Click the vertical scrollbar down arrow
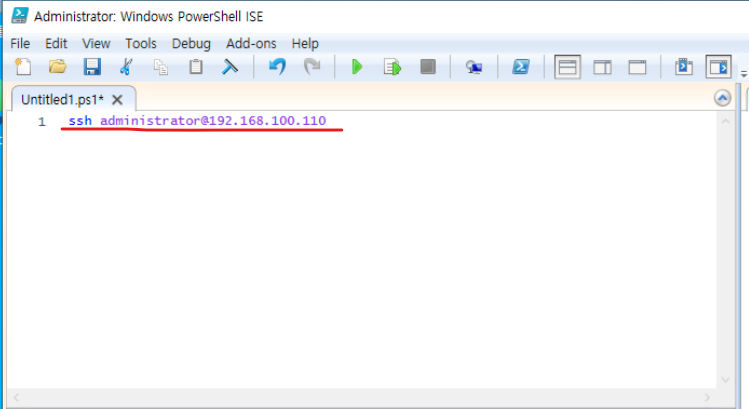 (725, 380)
